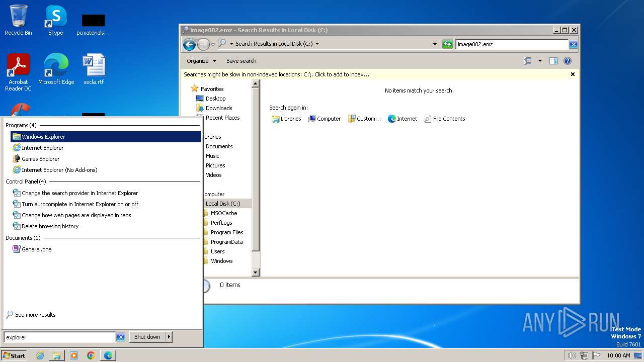Click the Start button
Screen dimensions: 644x362
click(x=14, y=355)
